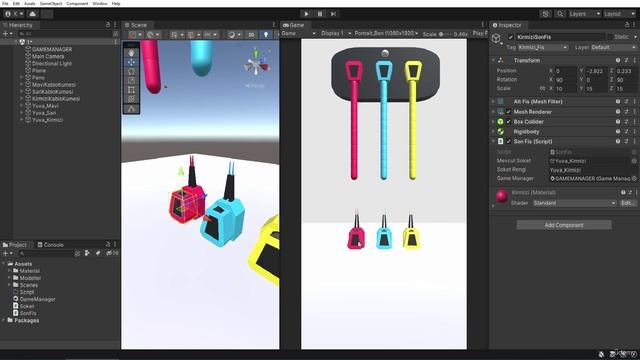Lock the Hierarchy panel
The height and width of the screenshot is (360, 640).
click(x=108, y=25)
